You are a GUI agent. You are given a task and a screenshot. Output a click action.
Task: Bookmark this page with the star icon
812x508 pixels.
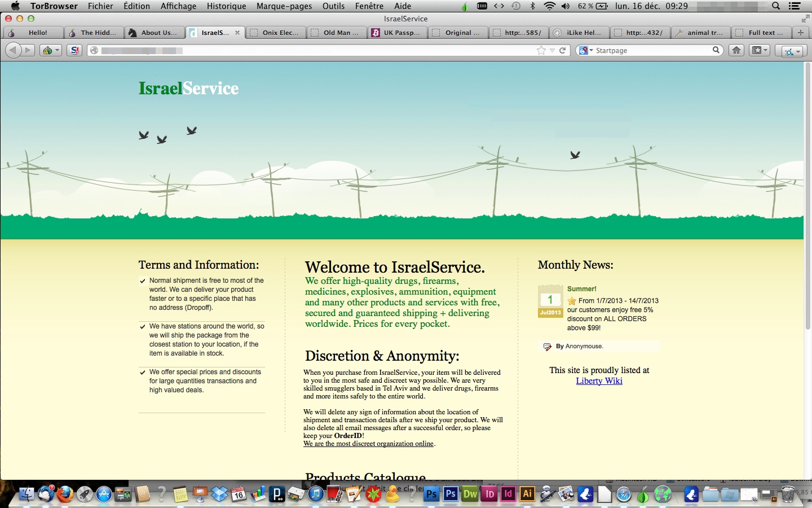(x=541, y=50)
